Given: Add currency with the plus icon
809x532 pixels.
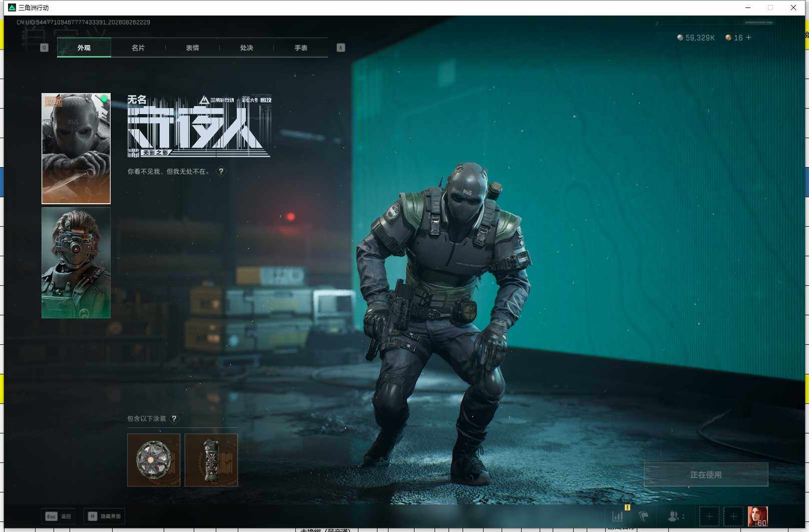Looking at the screenshot, I should (x=748, y=38).
